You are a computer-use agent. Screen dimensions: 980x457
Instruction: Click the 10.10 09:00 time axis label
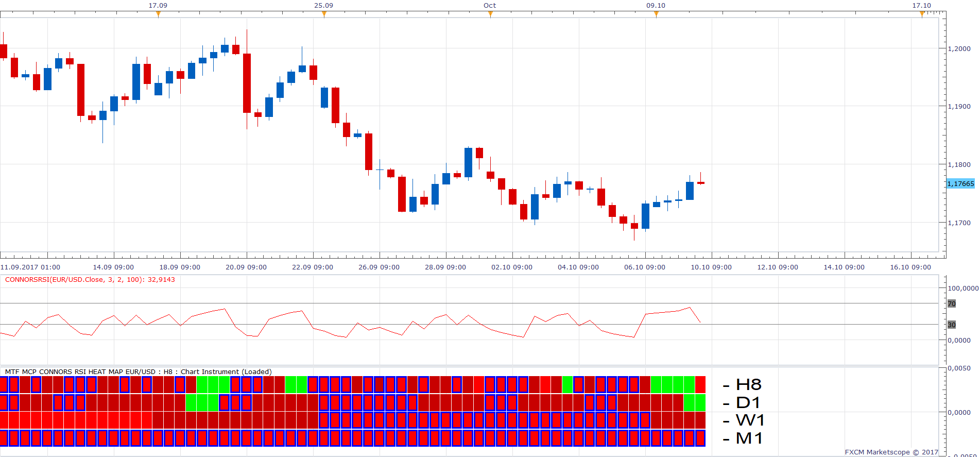coord(711,267)
